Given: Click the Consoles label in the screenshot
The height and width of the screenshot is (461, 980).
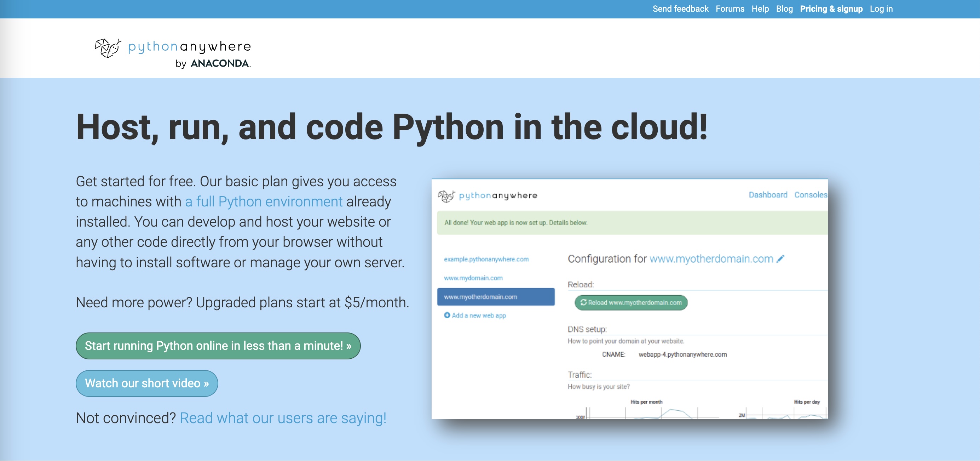Looking at the screenshot, I should (x=811, y=194).
